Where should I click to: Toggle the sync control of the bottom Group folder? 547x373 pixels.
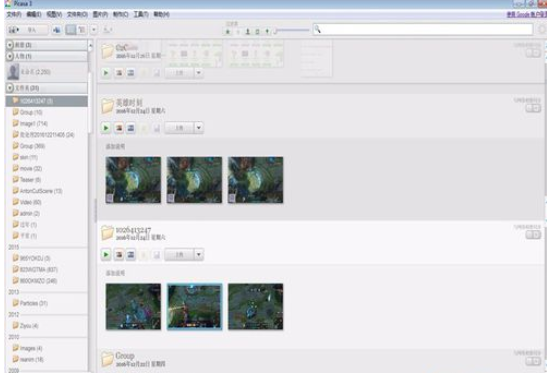click(x=533, y=361)
